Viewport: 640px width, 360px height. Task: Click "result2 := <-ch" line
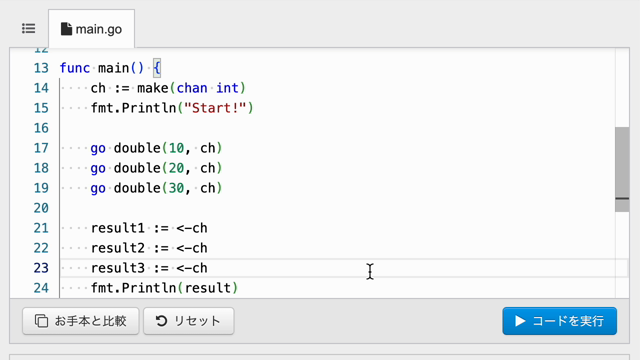[149, 248]
